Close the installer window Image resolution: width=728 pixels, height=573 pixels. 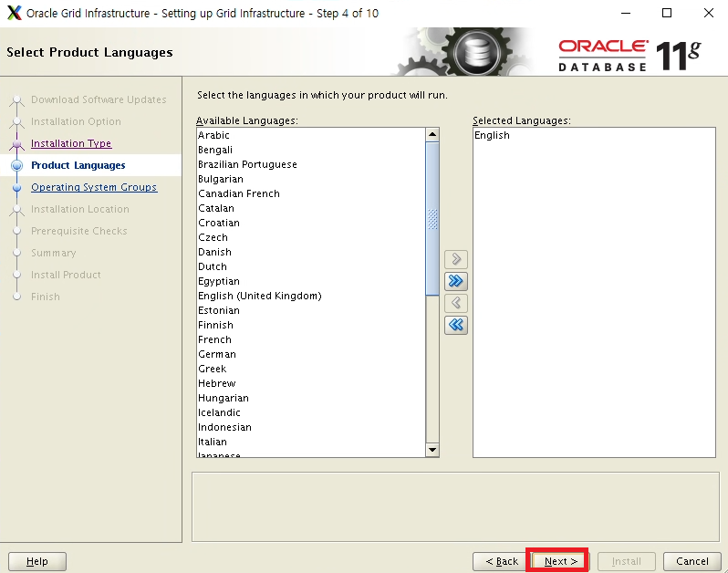pos(709,13)
